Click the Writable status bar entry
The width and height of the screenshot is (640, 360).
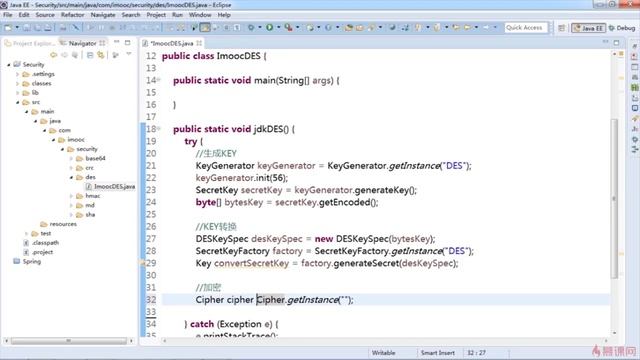[383, 353]
